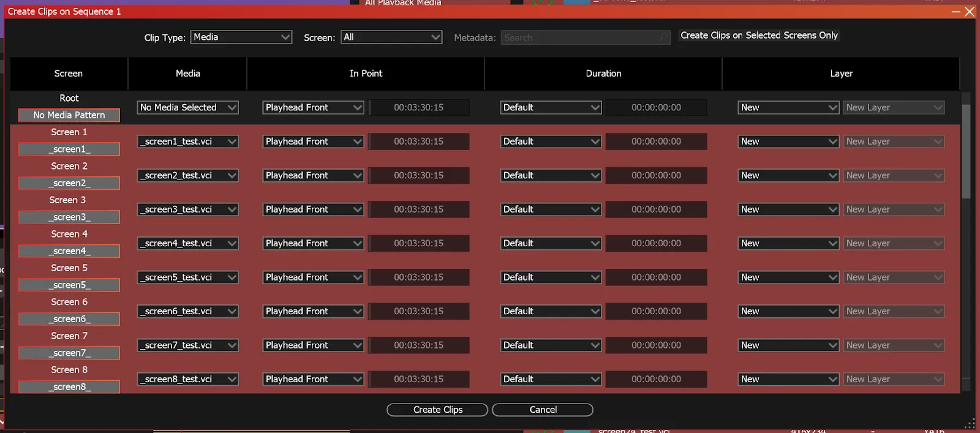The image size is (980, 433).
Task: Click the Layer column header
Action: click(841, 73)
